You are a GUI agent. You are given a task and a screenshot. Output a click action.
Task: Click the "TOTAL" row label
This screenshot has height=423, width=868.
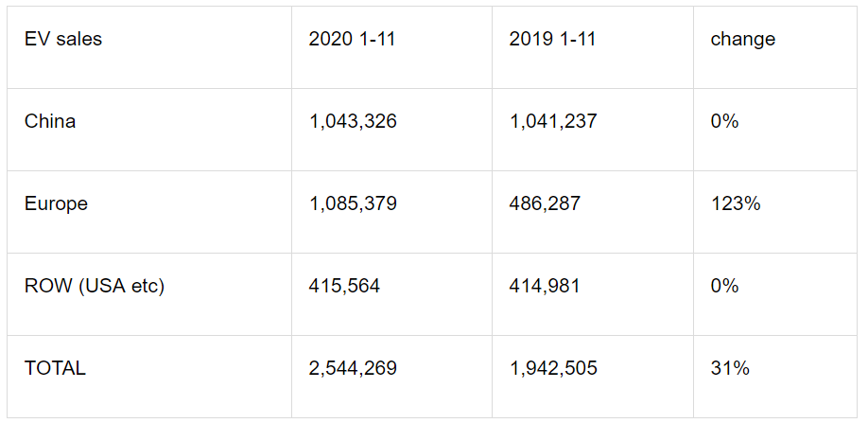[x=55, y=368]
